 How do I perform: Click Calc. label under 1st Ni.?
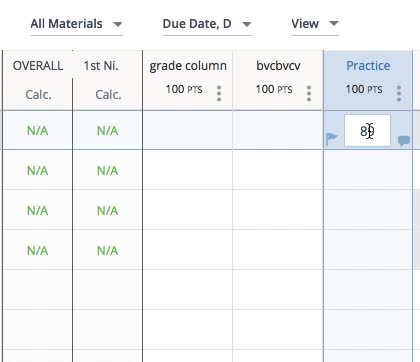click(108, 95)
